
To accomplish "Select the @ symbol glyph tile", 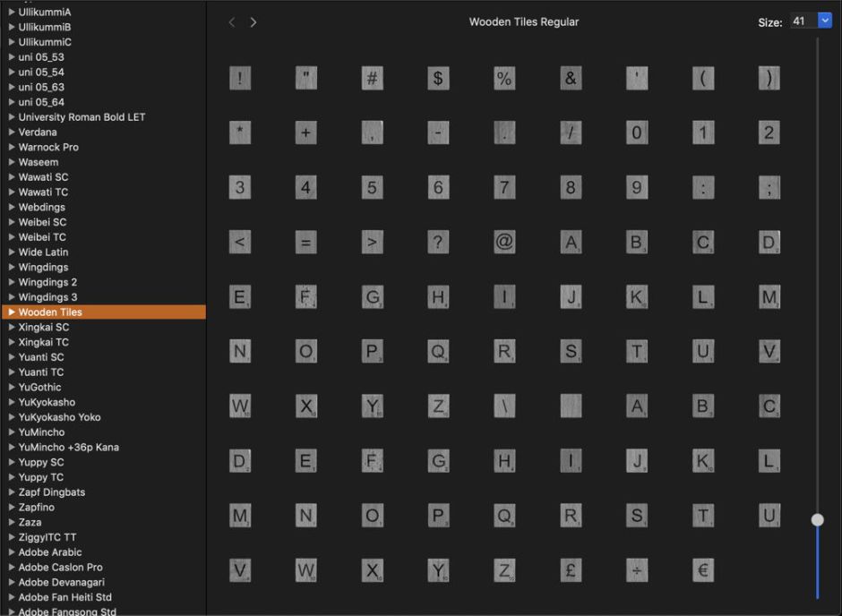I will (x=504, y=243).
